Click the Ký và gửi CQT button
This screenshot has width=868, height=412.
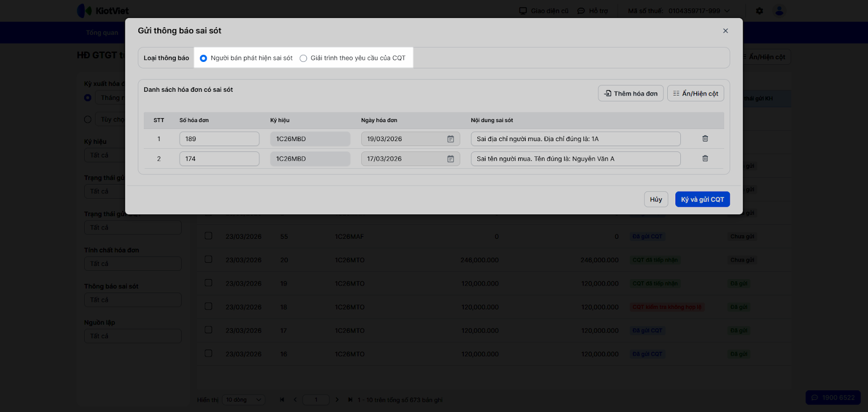tap(703, 199)
